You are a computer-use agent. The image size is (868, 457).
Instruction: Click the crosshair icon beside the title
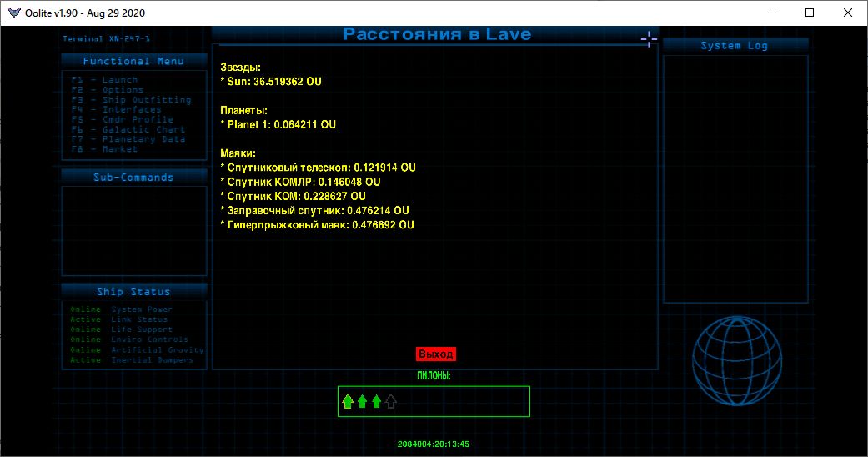coord(648,39)
